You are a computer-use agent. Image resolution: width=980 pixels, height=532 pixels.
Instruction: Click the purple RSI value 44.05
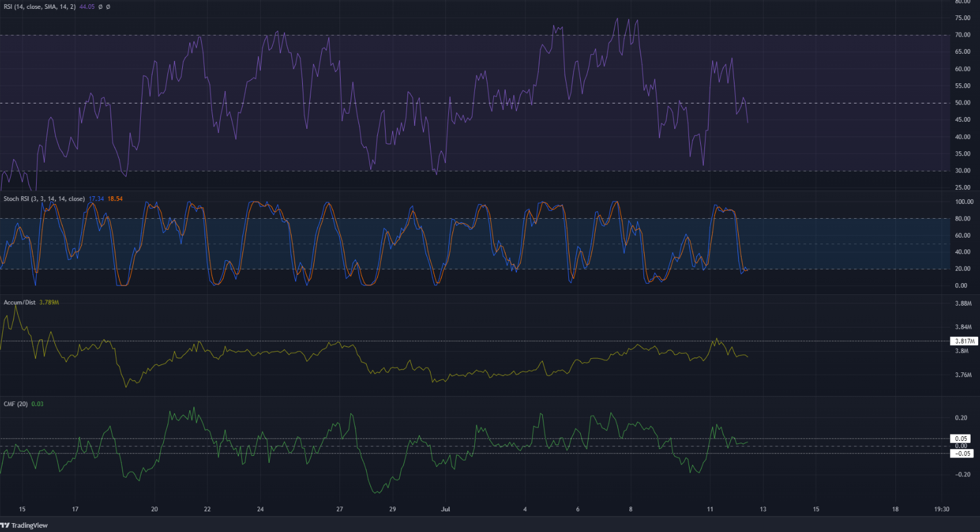pyautogui.click(x=86, y=7)
